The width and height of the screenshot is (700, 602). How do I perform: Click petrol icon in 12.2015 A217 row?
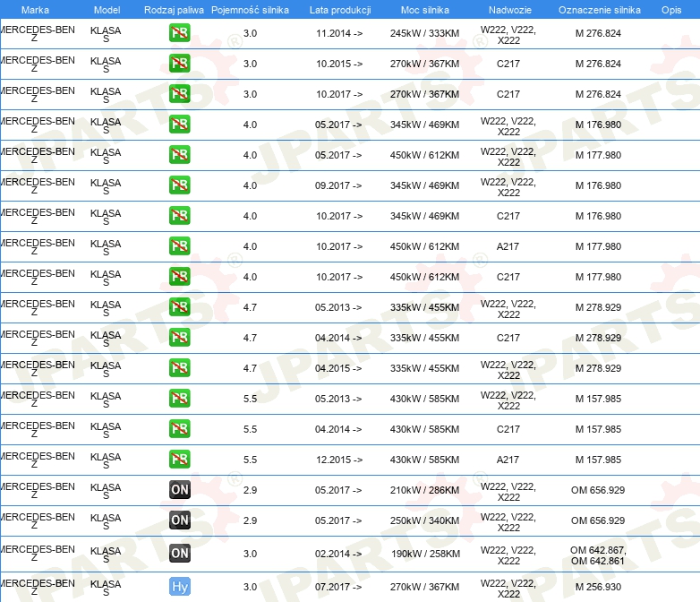(x=180, y=459)
